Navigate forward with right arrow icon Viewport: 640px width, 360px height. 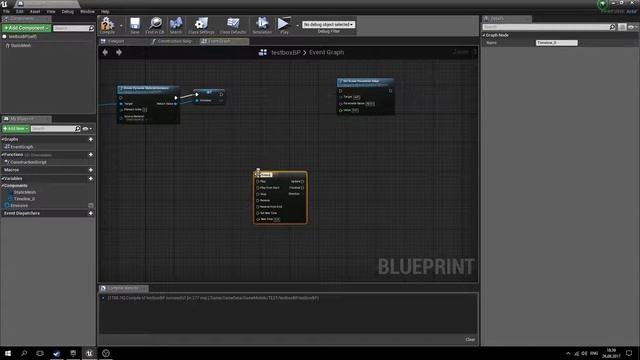pyautogui.click(x=119, y=52)
